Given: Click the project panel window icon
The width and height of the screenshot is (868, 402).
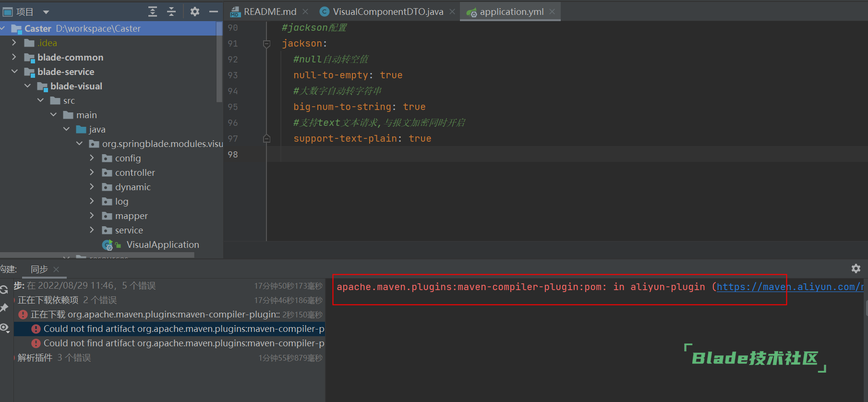Looking at the screenshot, I should pos(8,12).
